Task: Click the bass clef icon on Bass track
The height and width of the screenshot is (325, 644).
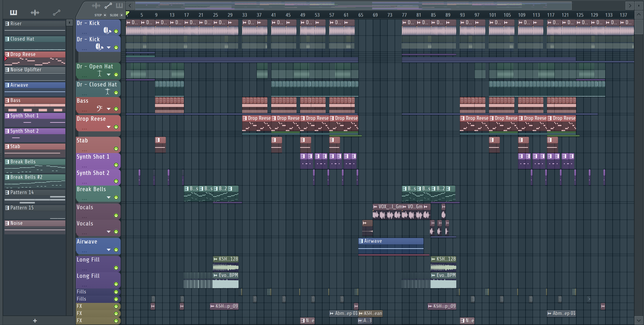Action: pyautogui.click(x=100, y=108)
